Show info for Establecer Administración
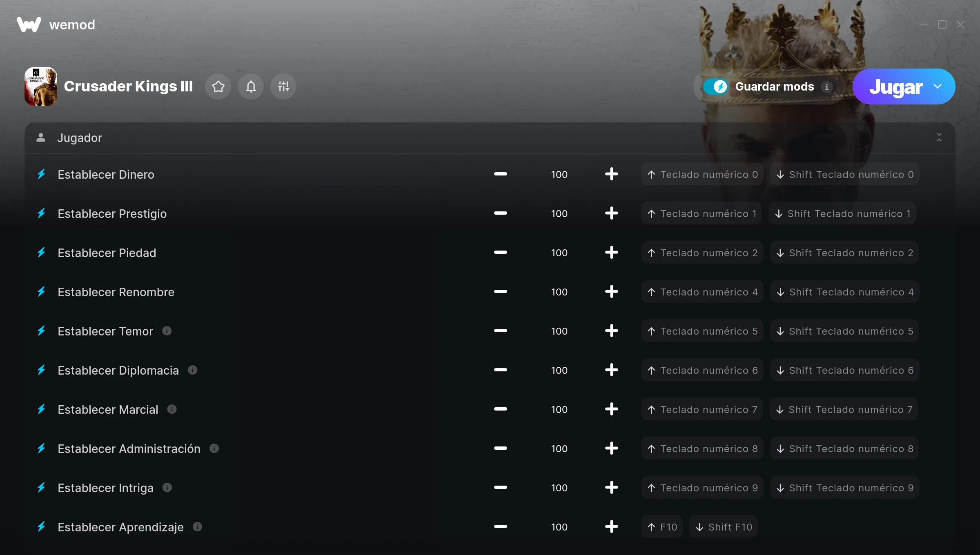This screenshot has width=980, height=555. point(214,448)
